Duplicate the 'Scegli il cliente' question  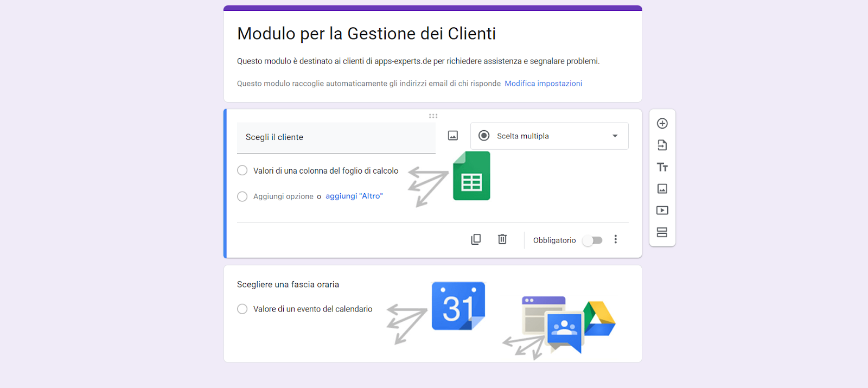476,239
